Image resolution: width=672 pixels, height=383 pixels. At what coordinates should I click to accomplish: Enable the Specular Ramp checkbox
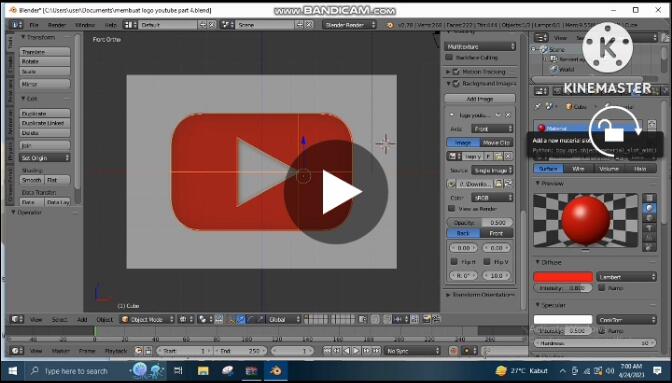pos(602,331)
